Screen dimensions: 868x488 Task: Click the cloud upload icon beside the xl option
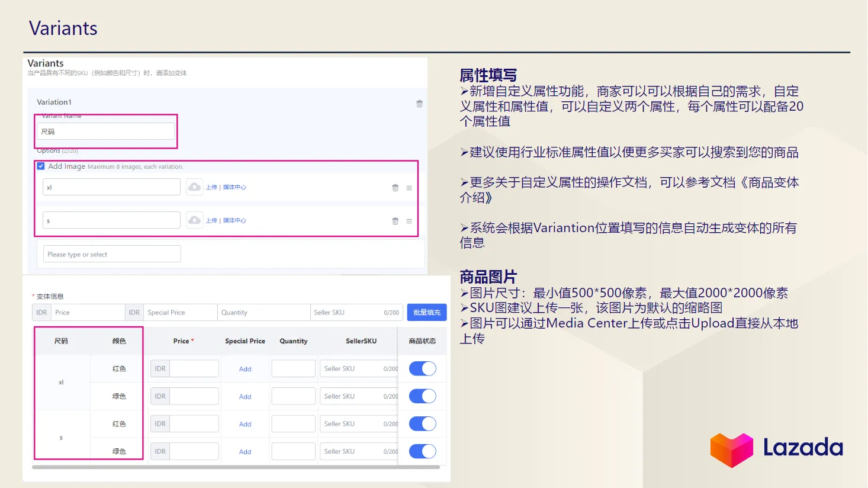click(194, 187)
